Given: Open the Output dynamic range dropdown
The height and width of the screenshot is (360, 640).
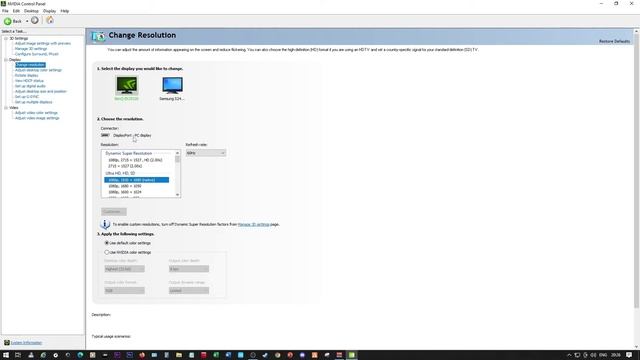Looking at the screenshot, I should point(189,291).
